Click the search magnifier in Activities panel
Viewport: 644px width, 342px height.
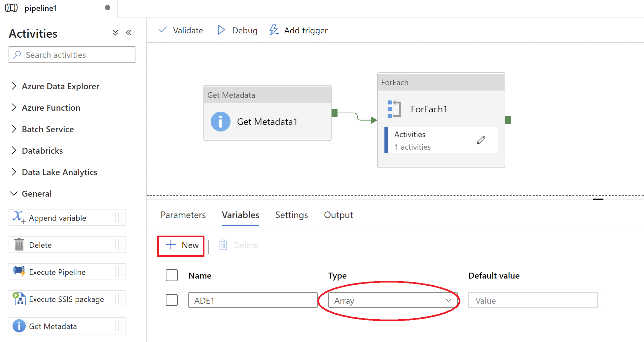pos(17,55)
